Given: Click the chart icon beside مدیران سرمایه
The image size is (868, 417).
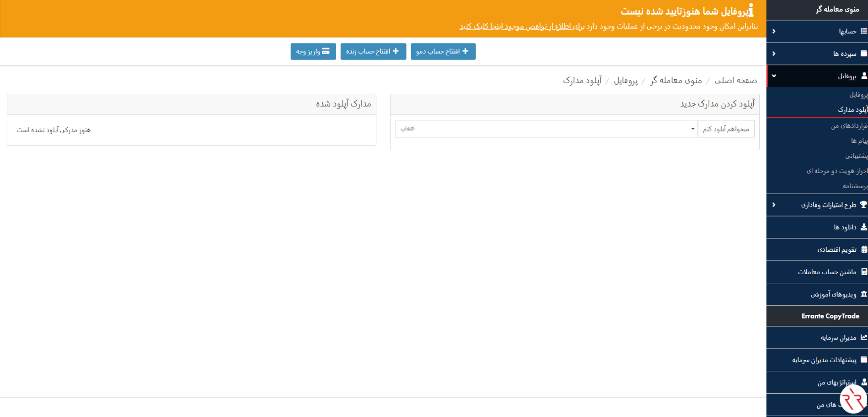Looking at the screenshot, I should pyautogui.click(x=864, y=337).
